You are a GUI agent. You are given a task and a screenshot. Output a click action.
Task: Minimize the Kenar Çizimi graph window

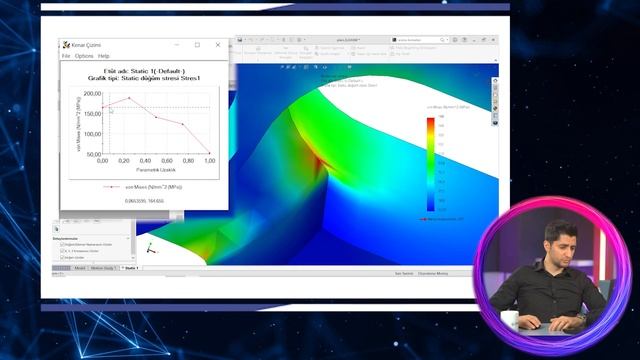point(177,45)
